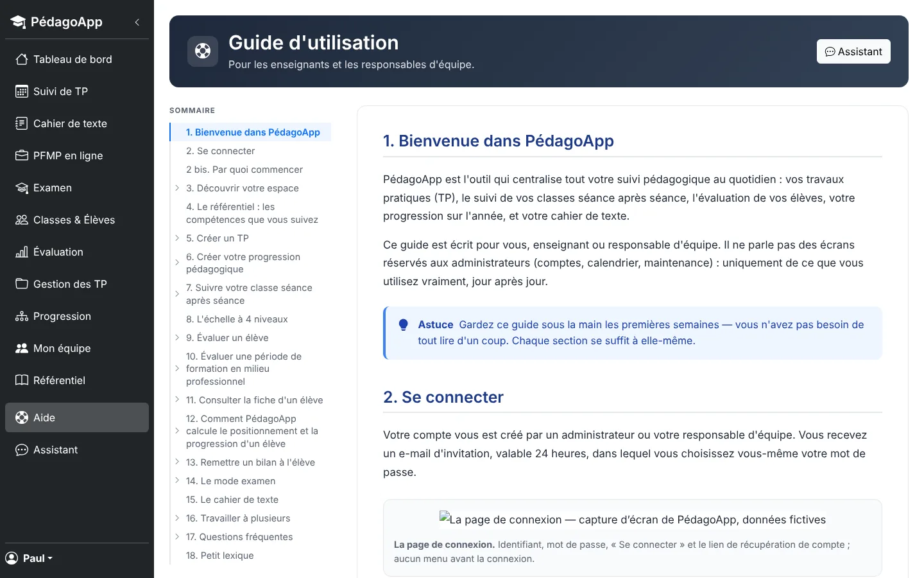
Task: Expand section 5 Créer un TP
Action: pos(177,238)
